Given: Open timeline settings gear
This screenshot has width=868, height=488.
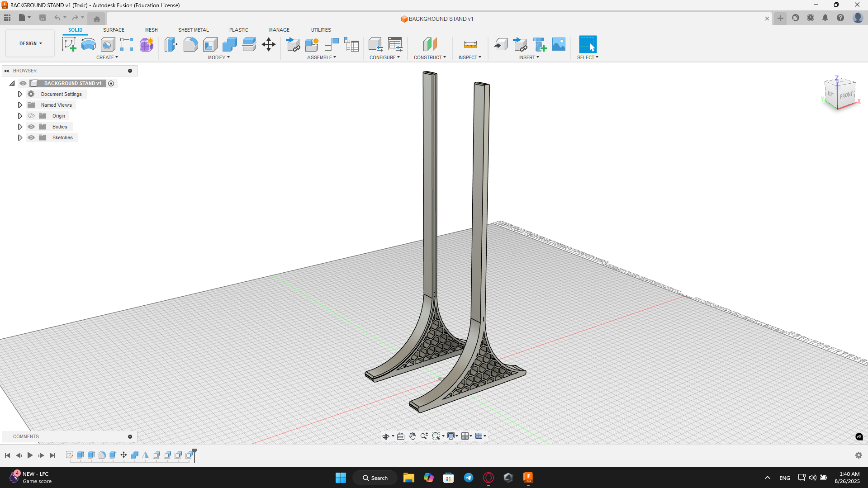Looking at the screenshot, I should click(x=859, y=455).
